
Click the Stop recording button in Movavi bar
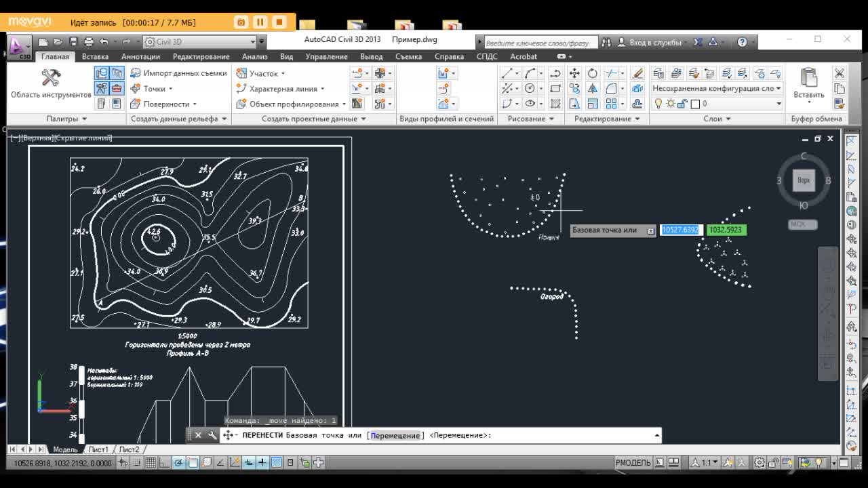(x=279, y=22)
